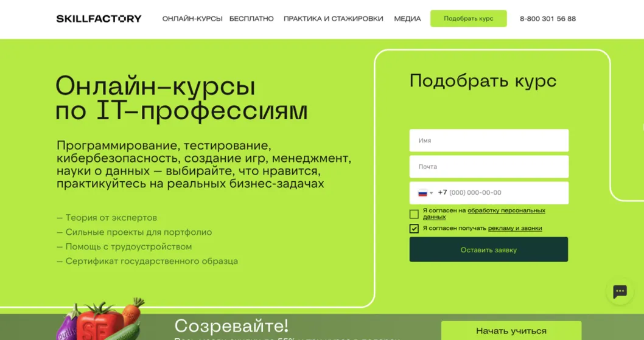The image size is (644, 340).
Task: Check the personal data consent checkbox
Action: pyautogui.click(x=414, y=214)
